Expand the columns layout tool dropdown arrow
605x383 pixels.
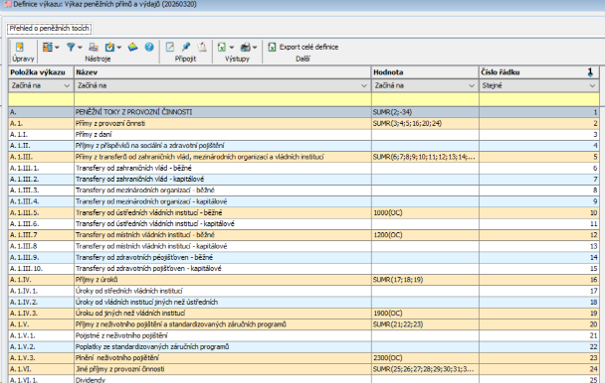click(x=57, y=47)
